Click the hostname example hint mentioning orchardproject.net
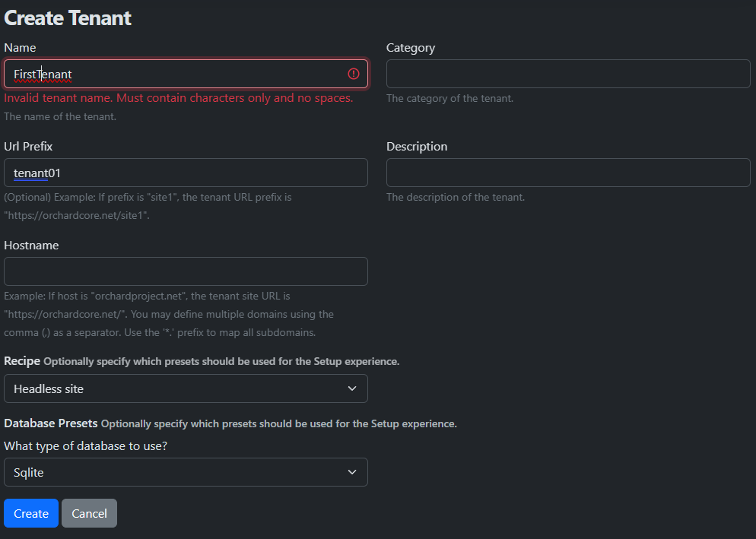Image resolution: width=756 pixels, height=539 pixels. coord(169,314)
